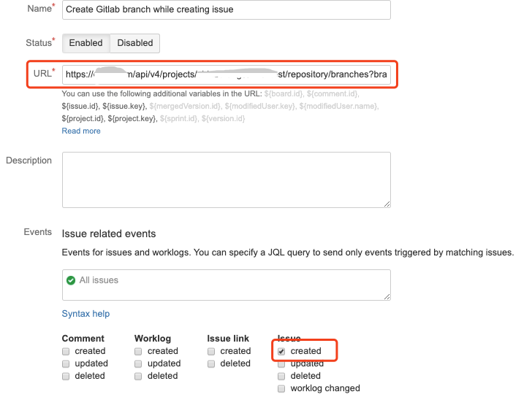
Task: Open the Read more link
Action: 81,131
